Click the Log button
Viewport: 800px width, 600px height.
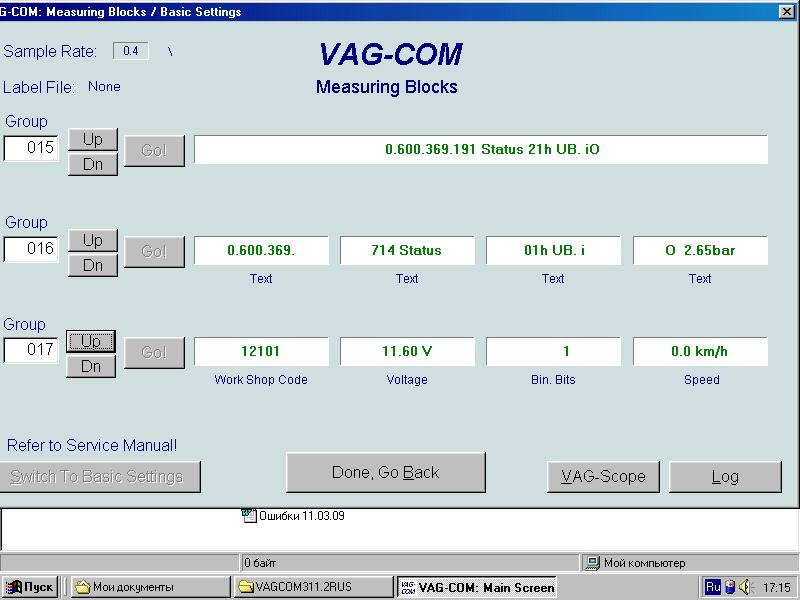click(725, 476)
